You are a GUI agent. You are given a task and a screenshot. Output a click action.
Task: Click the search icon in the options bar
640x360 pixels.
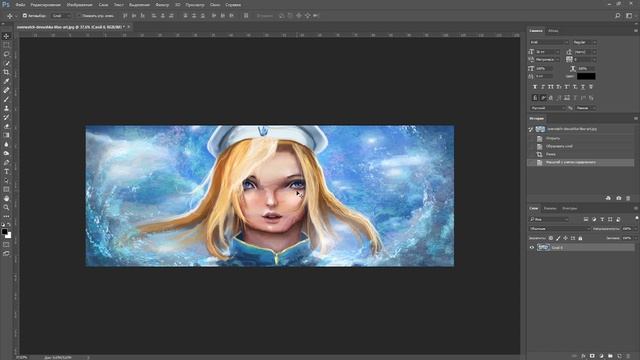point(618,16)
